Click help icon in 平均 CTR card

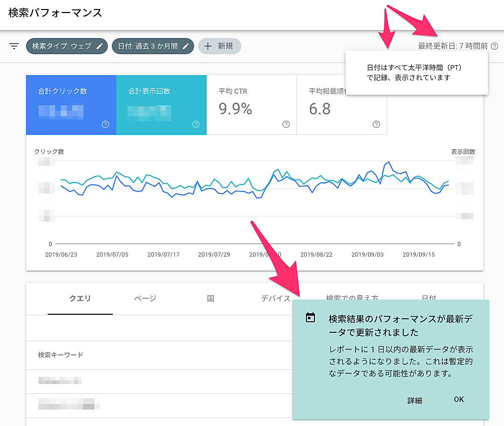coord(286,124)
